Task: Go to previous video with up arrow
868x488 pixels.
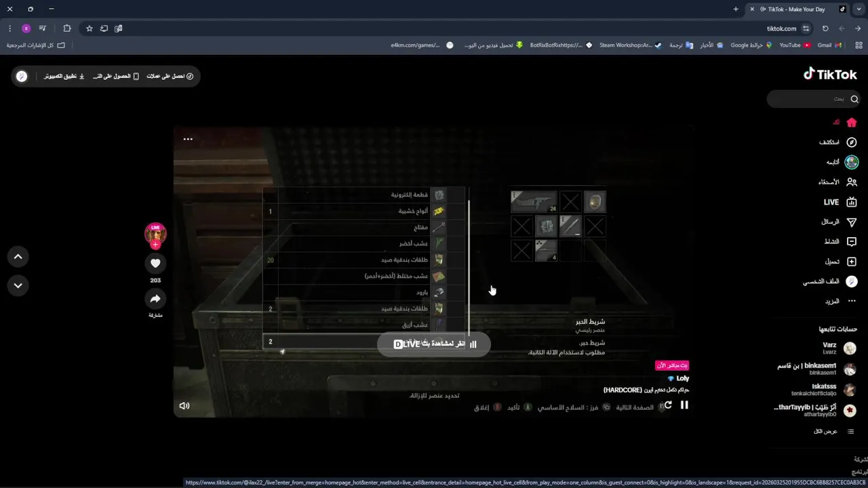Action: (x=18, y=257)
